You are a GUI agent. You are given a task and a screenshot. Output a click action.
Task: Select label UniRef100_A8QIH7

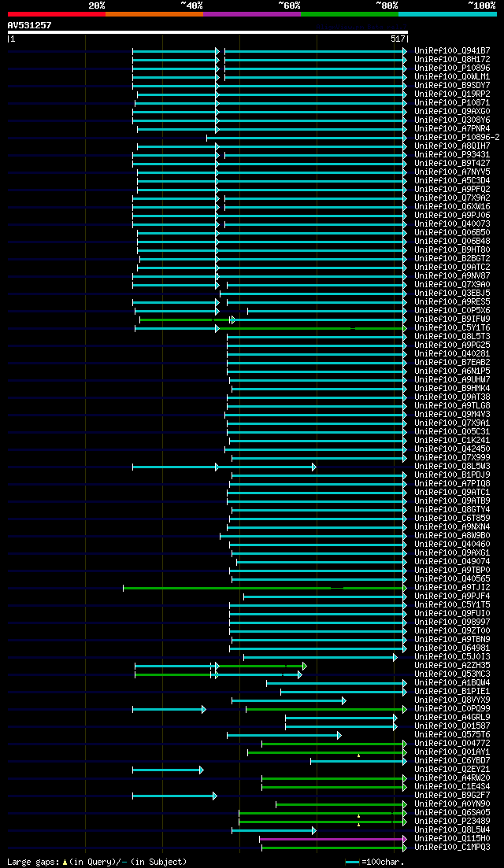click(453, 146)
